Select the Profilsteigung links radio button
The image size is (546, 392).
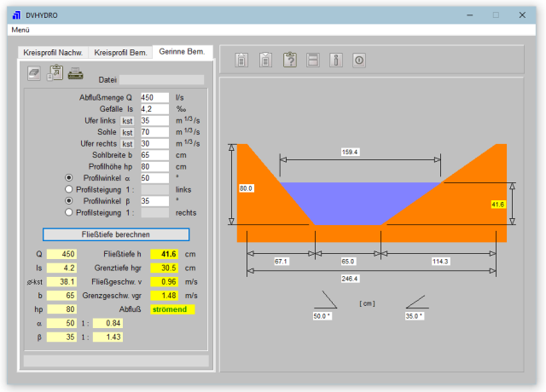click(x=69, y=189)
